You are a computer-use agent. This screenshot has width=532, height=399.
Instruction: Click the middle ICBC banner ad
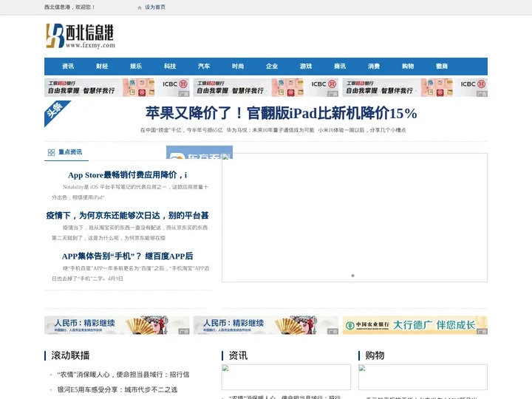[266, 87]
